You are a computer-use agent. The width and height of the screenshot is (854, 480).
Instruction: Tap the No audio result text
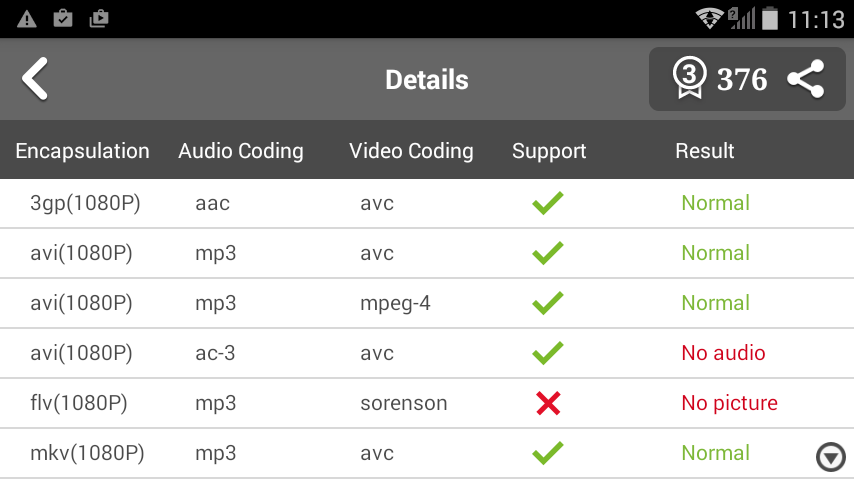pyautogui.click(x=723, y=353)
